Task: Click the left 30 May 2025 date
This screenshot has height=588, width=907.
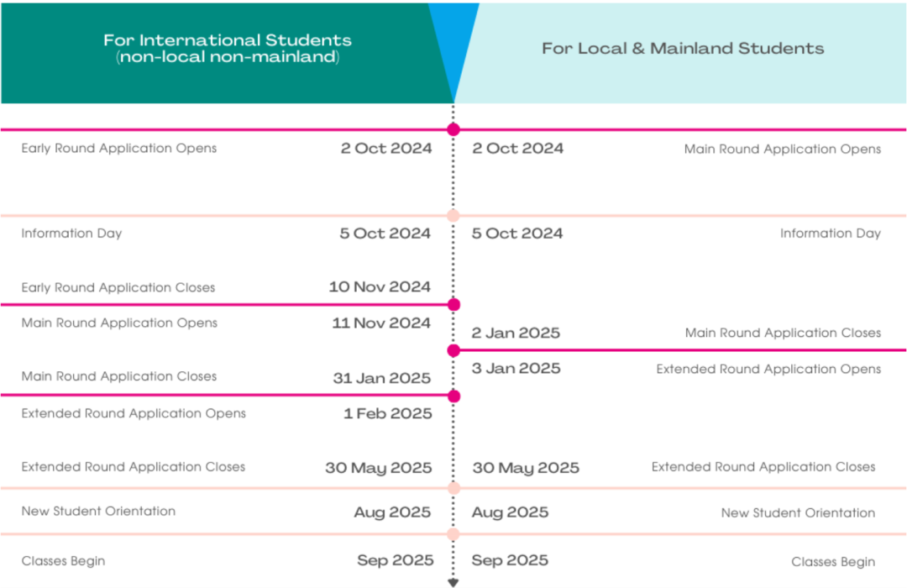Action: click(378, 468)
